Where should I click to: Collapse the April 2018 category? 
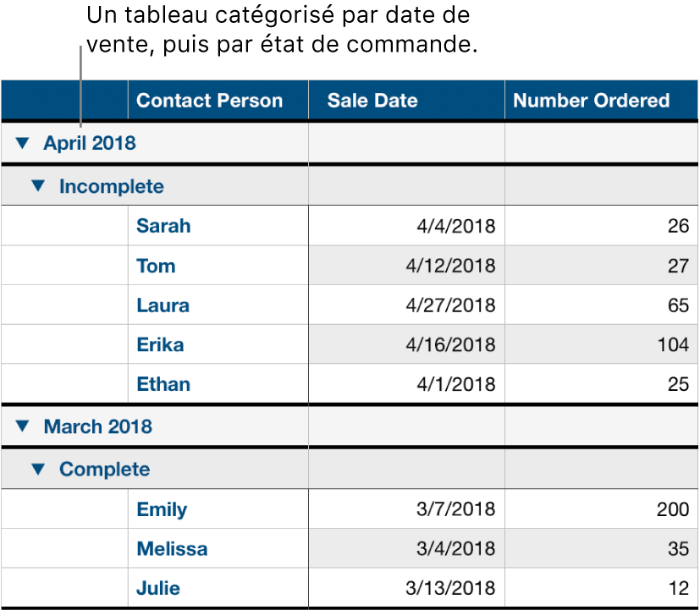pos(22,143)
